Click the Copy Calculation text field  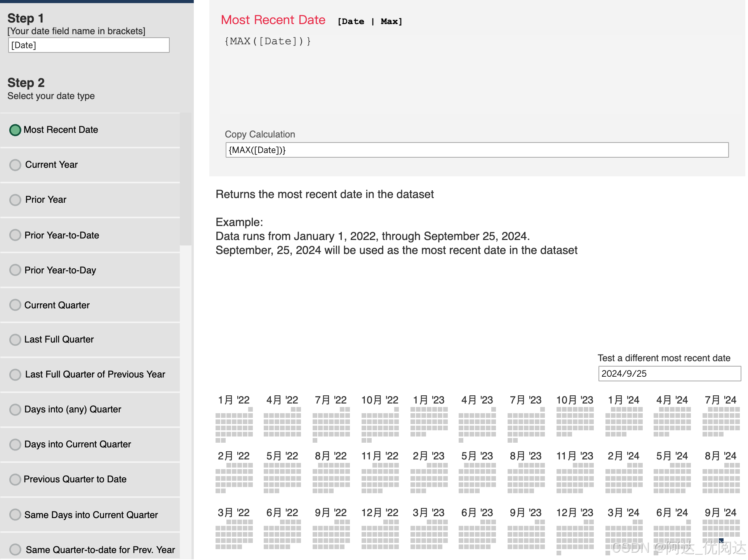click(x=477, y=150)
